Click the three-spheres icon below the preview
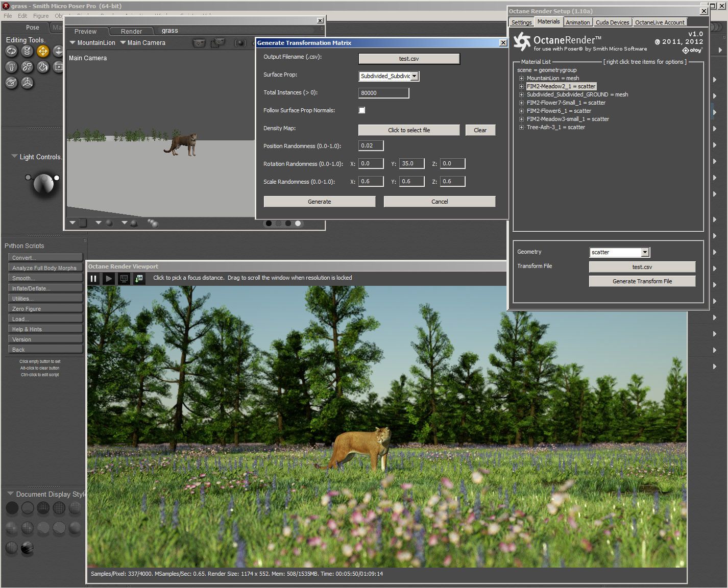This screenshot has height=588, width=728. 153,223
